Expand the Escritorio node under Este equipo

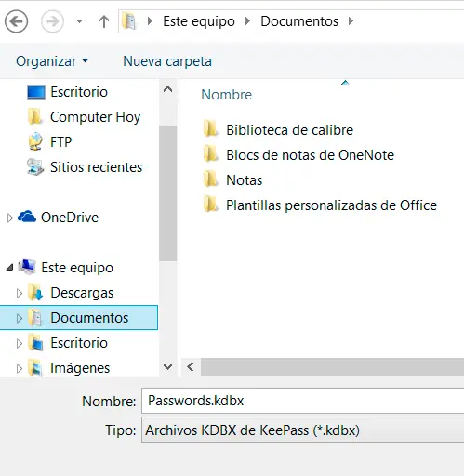coord(20,343)
